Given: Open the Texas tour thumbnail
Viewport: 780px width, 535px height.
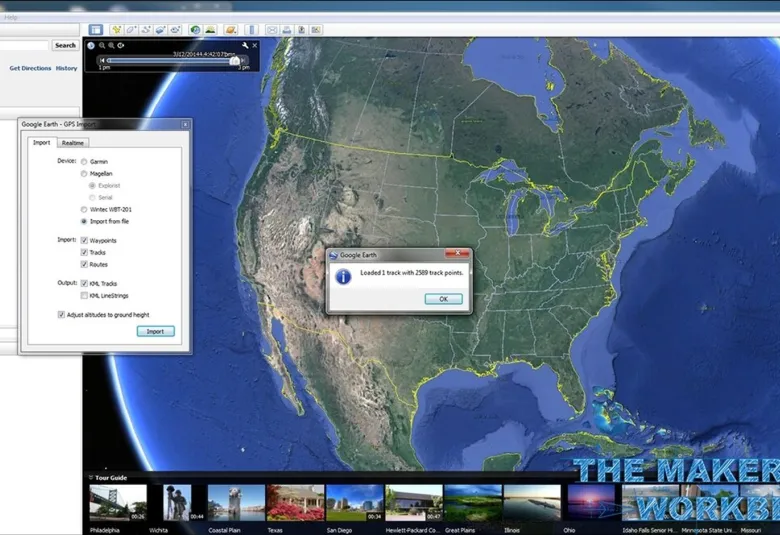Looking at the screenshot, I should pos(295,503).
